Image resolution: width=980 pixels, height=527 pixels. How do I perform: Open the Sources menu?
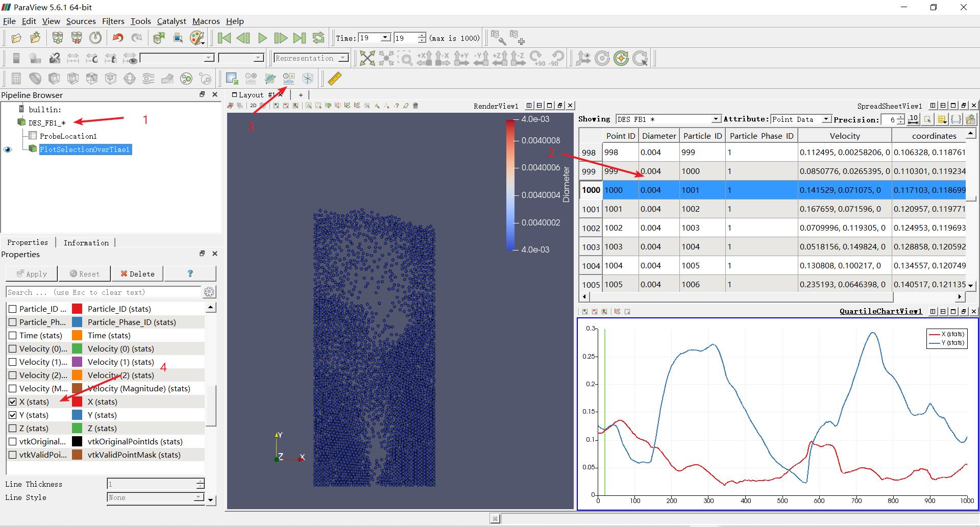coord(81,21)
